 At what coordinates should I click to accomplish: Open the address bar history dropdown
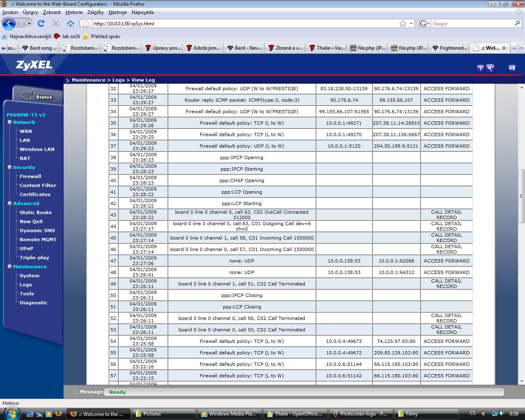411,23
